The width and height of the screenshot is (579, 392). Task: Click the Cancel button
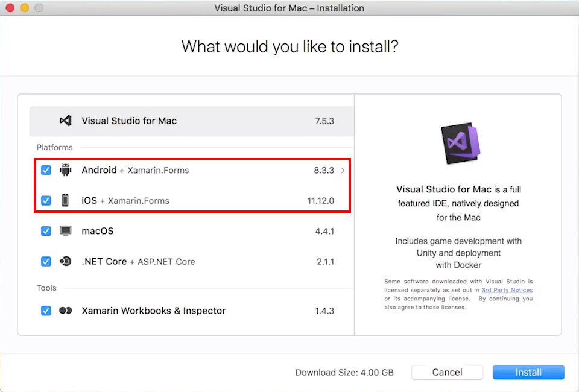447,372
